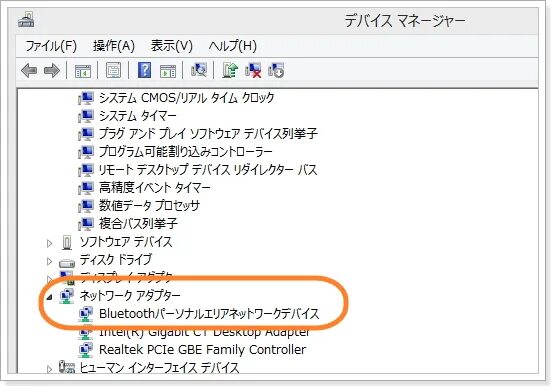Screen dimensions: 551x386
Task: Select プラグ アンド プレイ ソフトウェア デバイス列挙子
Action: click(208, 133)
